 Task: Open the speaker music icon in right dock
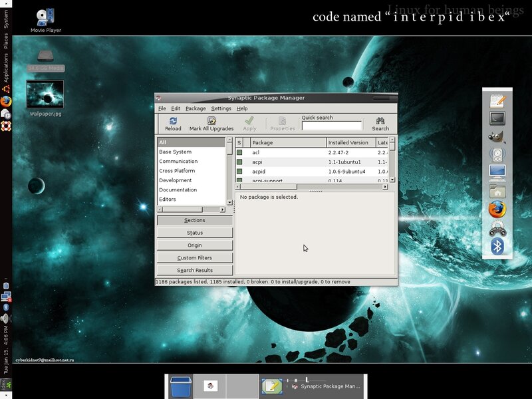click(x=497, y=155)
